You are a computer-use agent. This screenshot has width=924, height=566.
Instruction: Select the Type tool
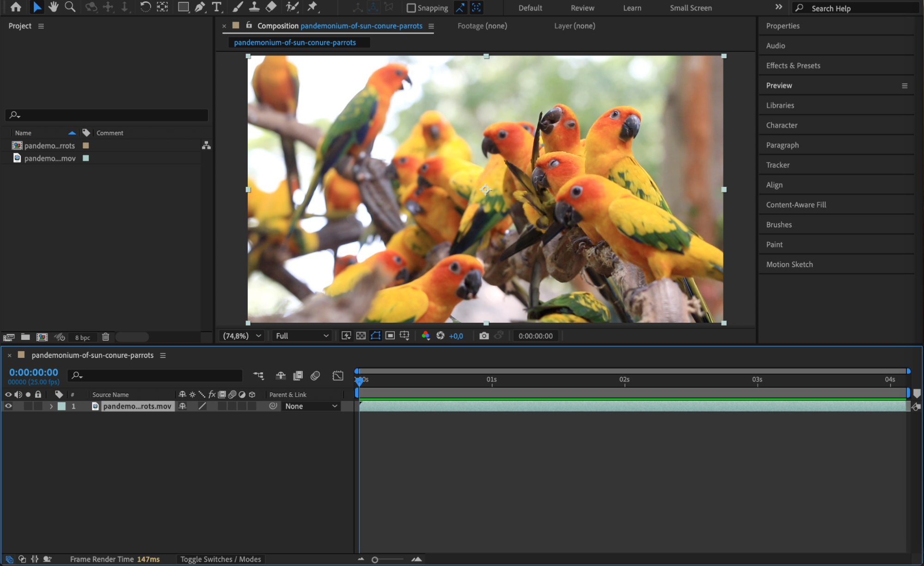tap(216, 7)
